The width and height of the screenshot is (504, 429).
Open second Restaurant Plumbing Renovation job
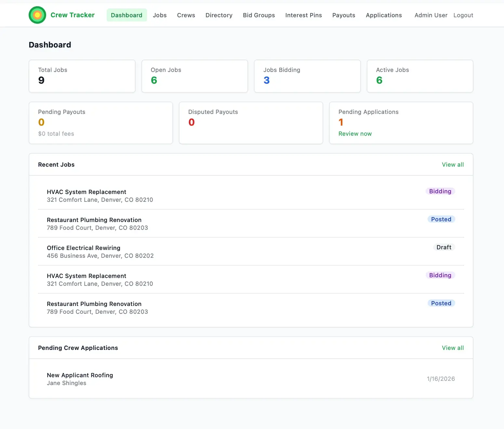pyautogui.click(x=251, y=308)
